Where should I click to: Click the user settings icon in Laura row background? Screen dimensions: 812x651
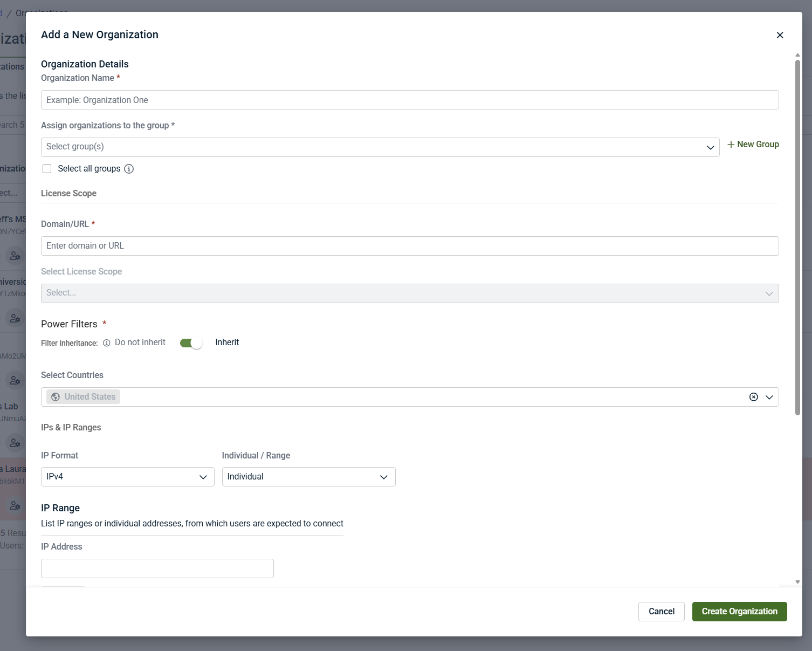15,506
